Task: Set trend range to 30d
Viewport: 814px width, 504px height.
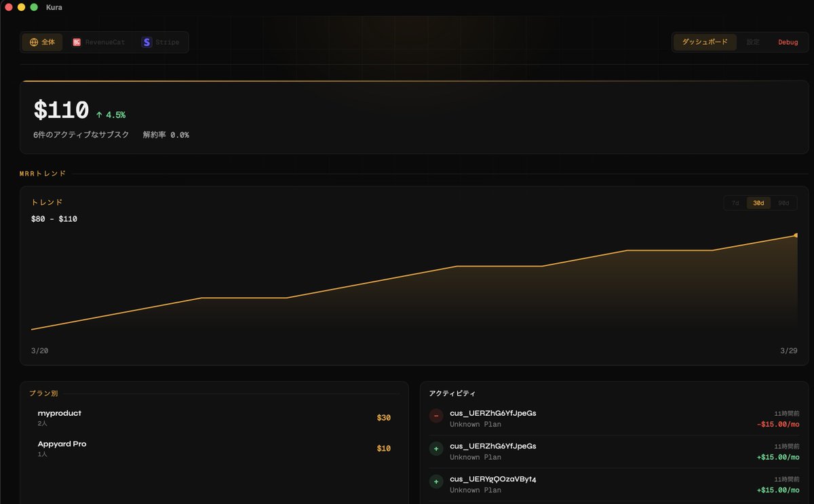Action: [758, 203]
